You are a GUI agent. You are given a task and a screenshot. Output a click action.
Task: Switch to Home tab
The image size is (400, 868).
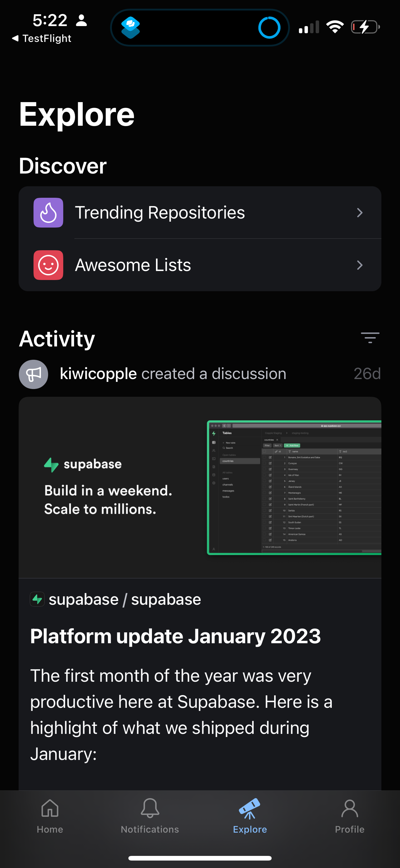(50, 816)
